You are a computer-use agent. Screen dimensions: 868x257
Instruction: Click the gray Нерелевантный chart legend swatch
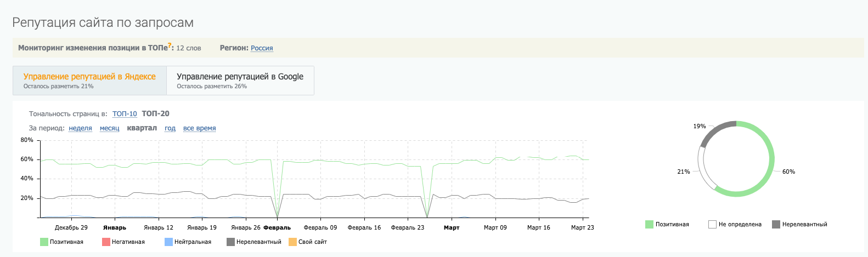(231, 242)
